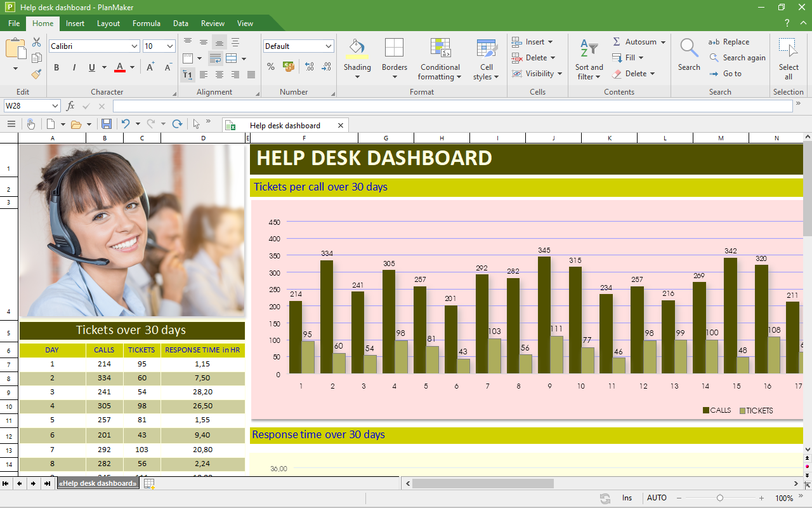Open the Calibri font name dropdown
Screen dimensions: 812x508
point(134,46)
